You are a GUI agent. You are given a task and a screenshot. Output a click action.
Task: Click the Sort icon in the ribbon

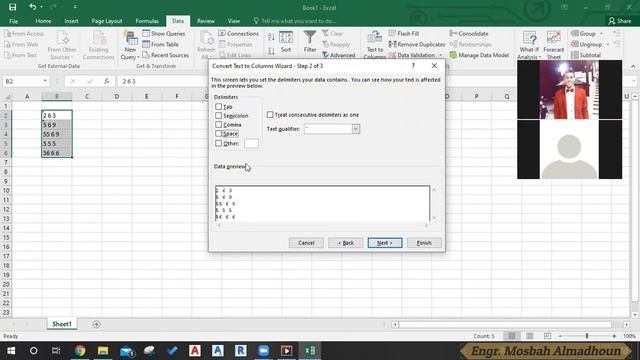tap(286, 42)
